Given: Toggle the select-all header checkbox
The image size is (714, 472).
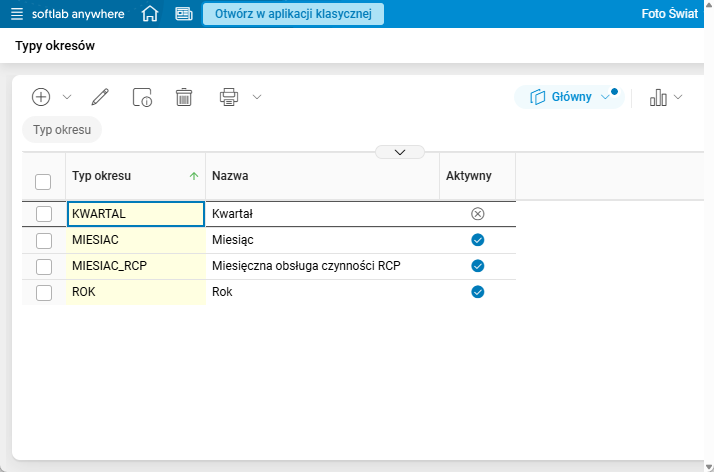Looking at the screenshot, I should pyautogui.click(x=43, y=182).
